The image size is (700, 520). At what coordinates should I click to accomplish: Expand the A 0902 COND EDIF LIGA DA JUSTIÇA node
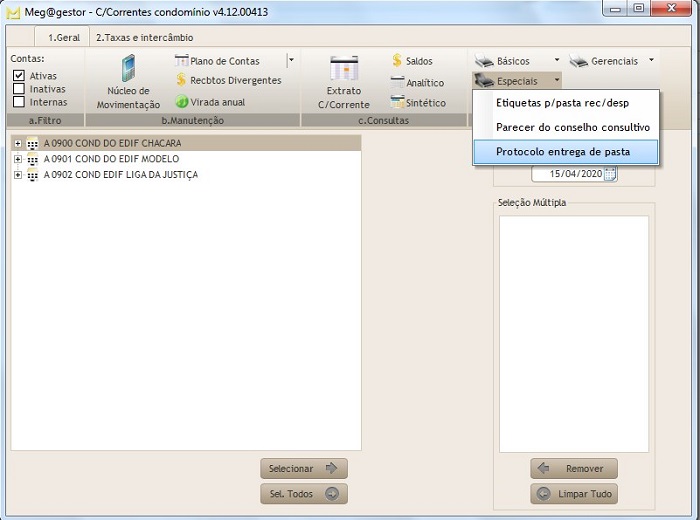point(18,175)
